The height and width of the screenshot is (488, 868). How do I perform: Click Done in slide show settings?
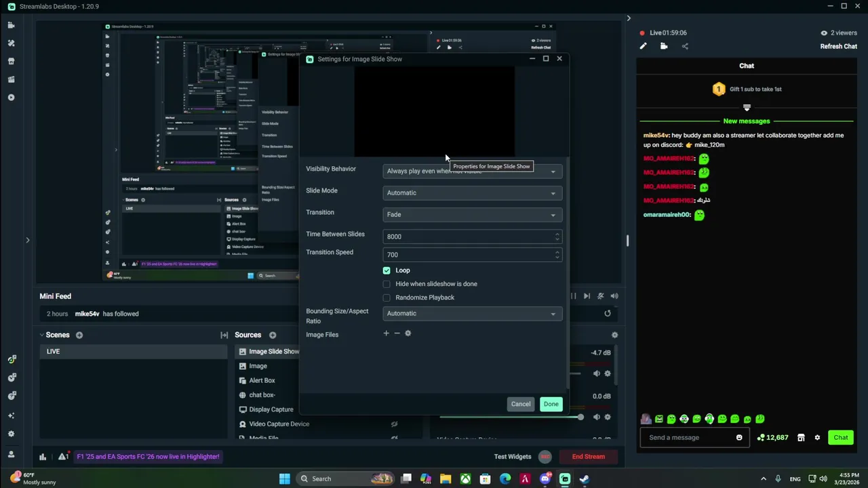tap(551, 405)
